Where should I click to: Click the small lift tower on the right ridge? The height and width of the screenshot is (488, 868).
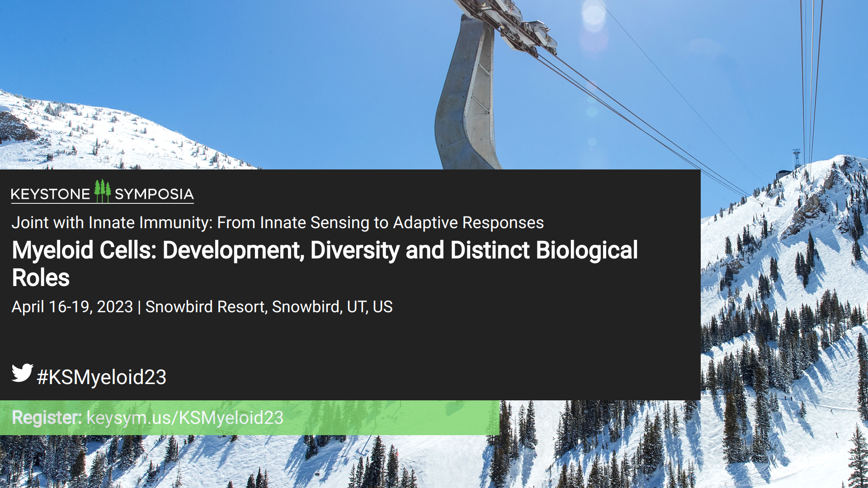[x=797, y=158]
